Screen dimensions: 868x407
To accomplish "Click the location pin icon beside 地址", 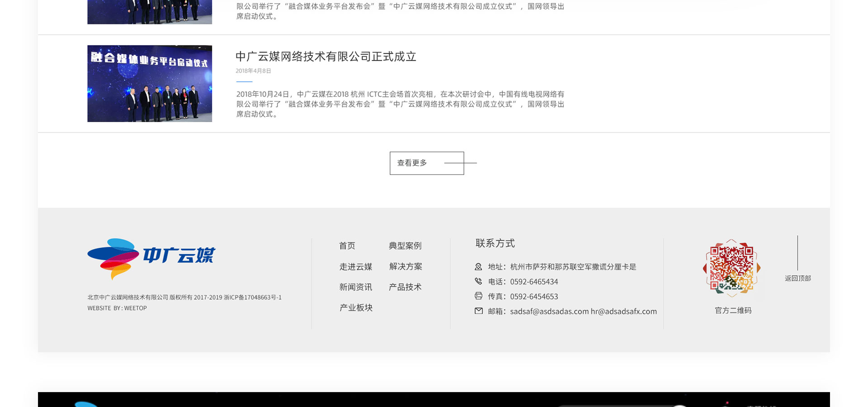I will point(478,267).
